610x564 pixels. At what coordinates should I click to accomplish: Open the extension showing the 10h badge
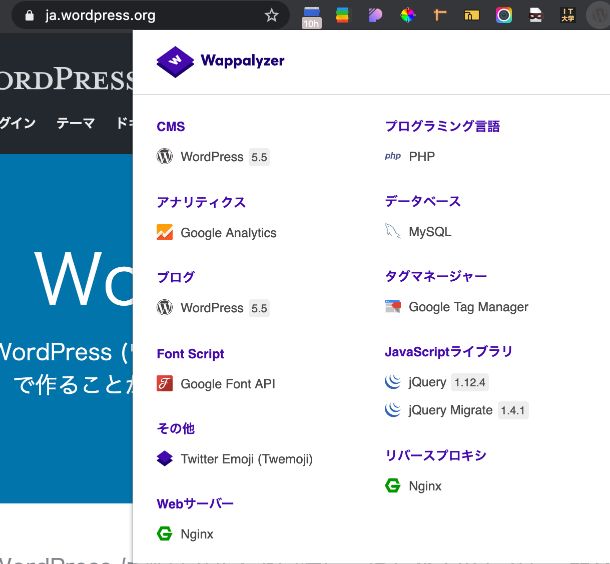pos(312,17)
